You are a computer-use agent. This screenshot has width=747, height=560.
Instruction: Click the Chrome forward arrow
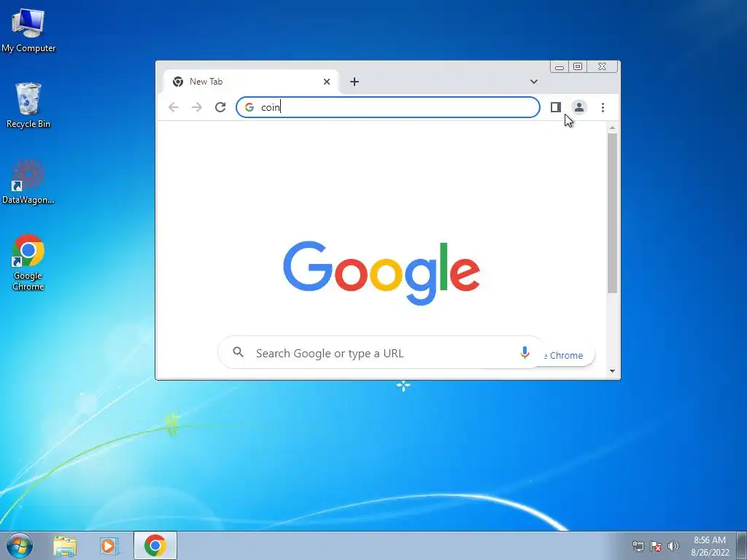(197, 107)
